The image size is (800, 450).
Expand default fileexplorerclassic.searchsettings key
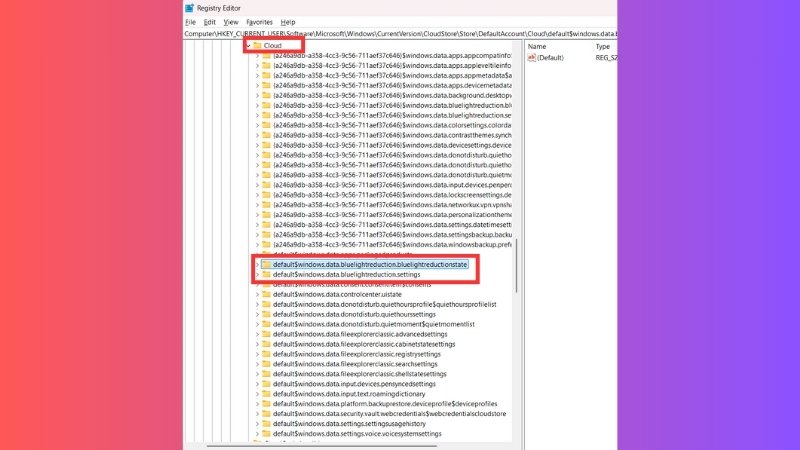click(257, 364)
